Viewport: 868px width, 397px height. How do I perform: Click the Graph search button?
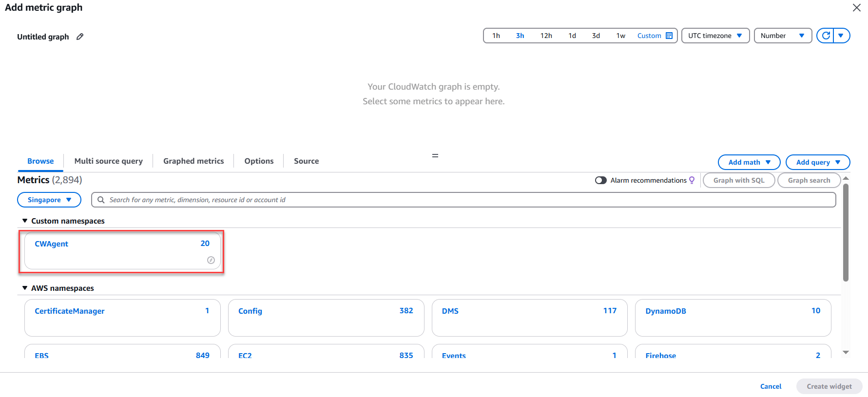tap(809, 180)
